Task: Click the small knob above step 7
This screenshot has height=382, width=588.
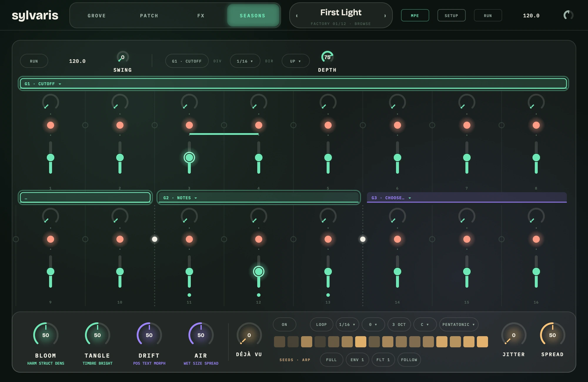Action: point(467,102)
